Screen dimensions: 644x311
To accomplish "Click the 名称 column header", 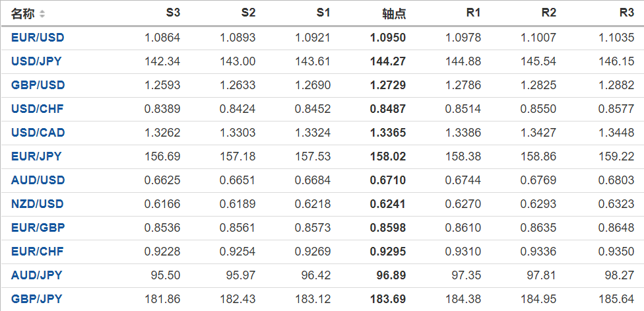I will click(23, 14).
